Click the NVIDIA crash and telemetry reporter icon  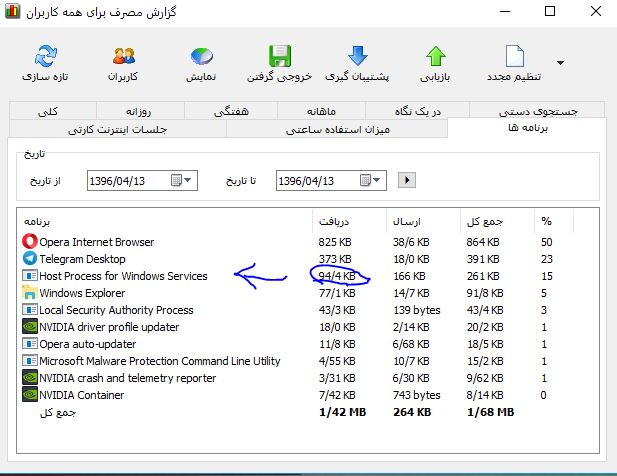[30, 378]
